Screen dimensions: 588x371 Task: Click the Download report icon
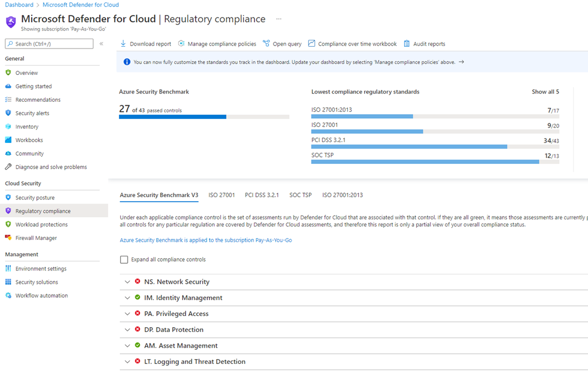pyautogui.click(x=123, y=44)
